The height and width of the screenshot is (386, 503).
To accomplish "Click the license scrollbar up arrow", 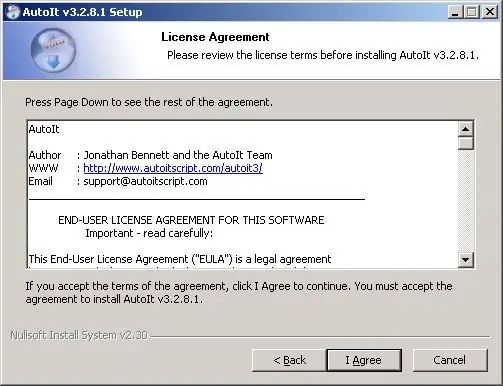I will click(466, 129).
